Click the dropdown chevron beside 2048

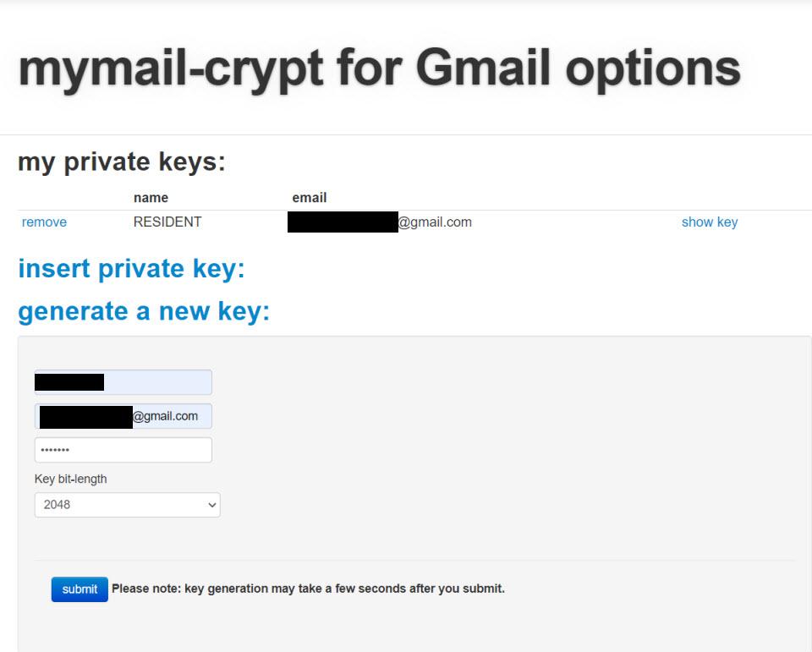coord(209,504)
